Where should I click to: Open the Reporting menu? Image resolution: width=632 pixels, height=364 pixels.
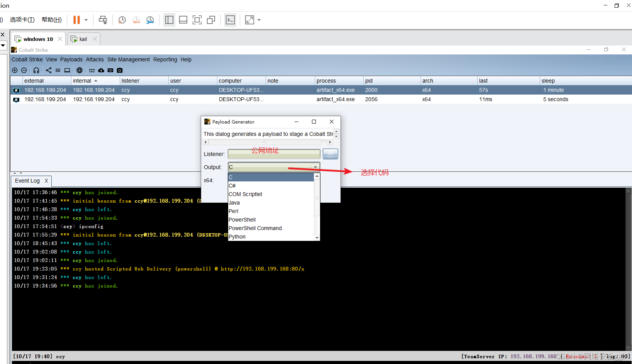[x=165, y=59]
